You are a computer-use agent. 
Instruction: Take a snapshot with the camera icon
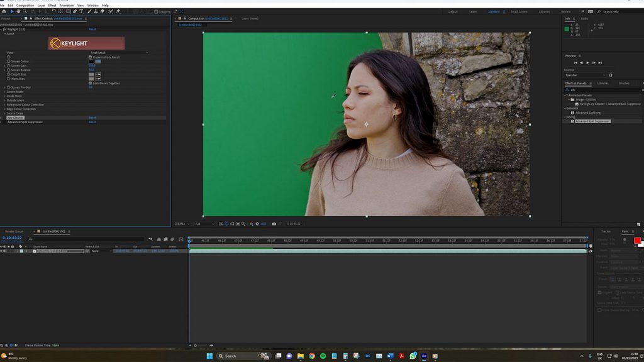[x=274, y=224]
